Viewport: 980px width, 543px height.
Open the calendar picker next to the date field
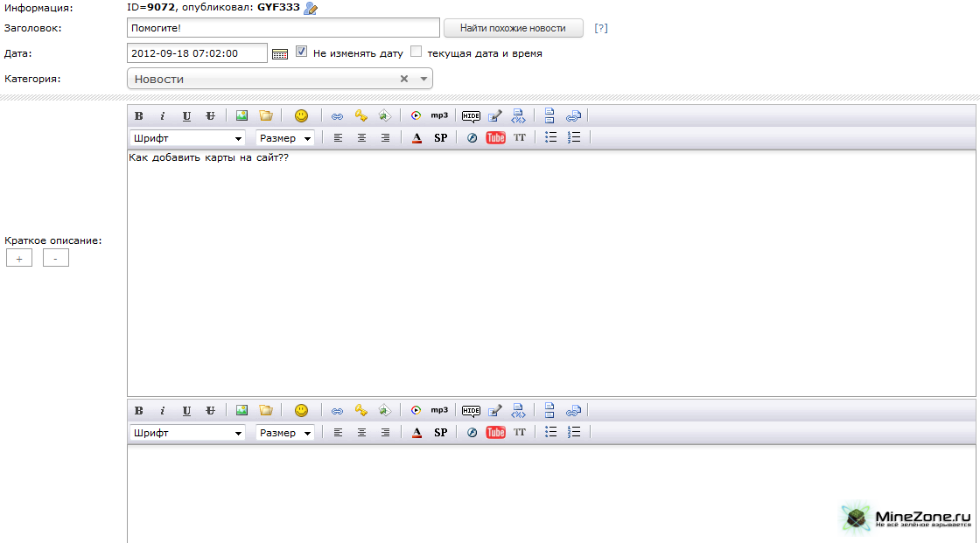pyautogui.click(x=279, y=53)
